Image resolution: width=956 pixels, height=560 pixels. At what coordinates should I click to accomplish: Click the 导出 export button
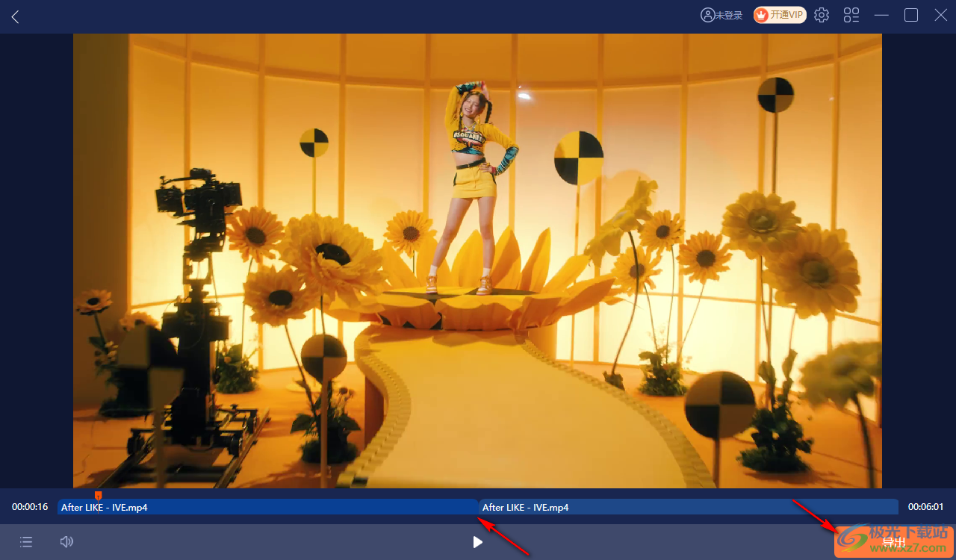coord(894,542)
